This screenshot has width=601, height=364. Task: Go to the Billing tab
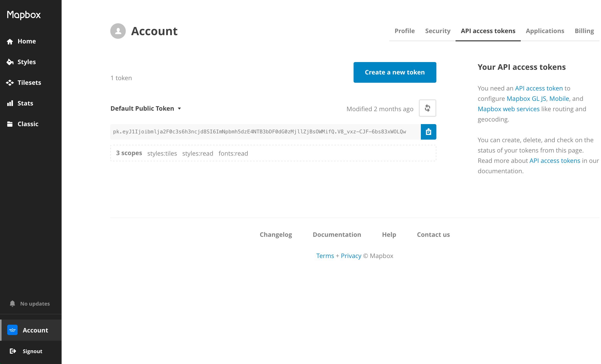tap(584, 31)
